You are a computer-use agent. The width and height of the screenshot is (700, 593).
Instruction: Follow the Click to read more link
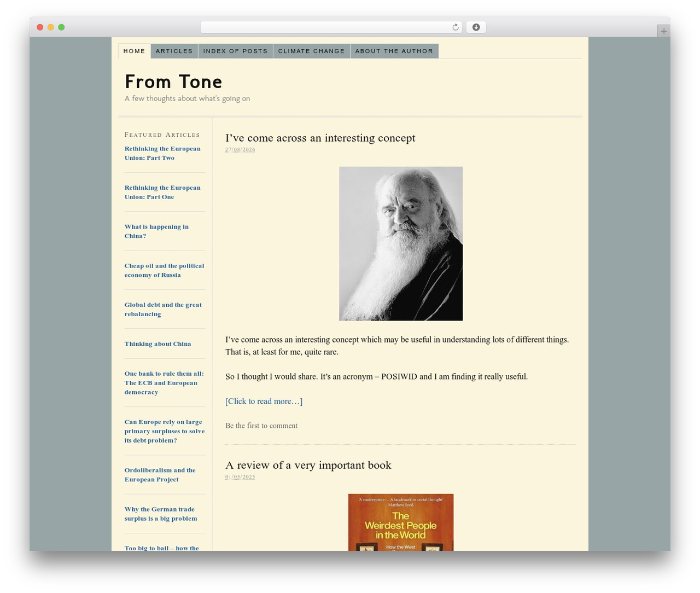264,401
